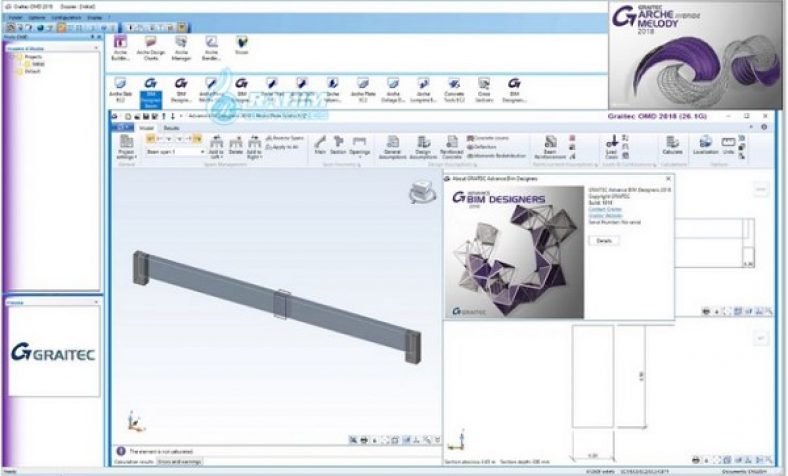Click the Delete span ribbon button
This screenshot has width=788, height=476.
tap(236, 146)
